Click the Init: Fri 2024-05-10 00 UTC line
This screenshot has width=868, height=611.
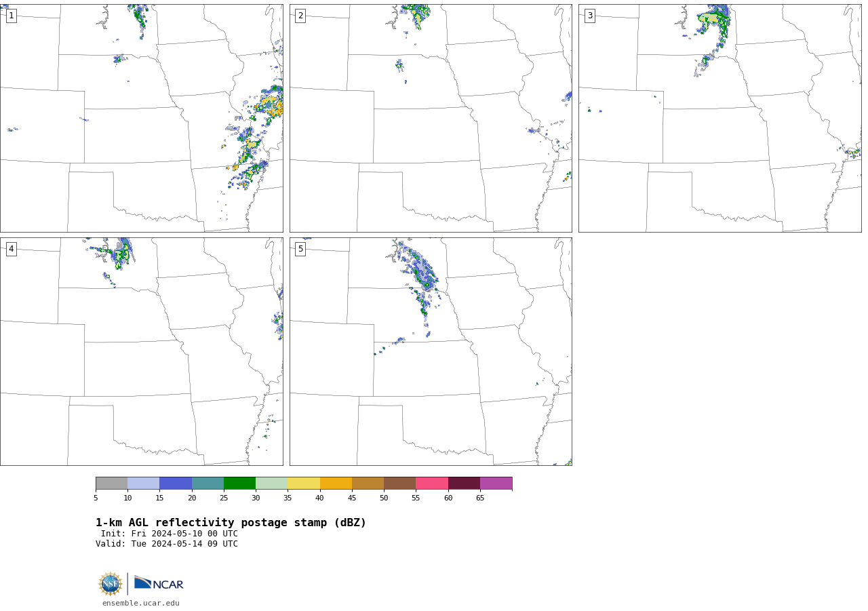170,534
